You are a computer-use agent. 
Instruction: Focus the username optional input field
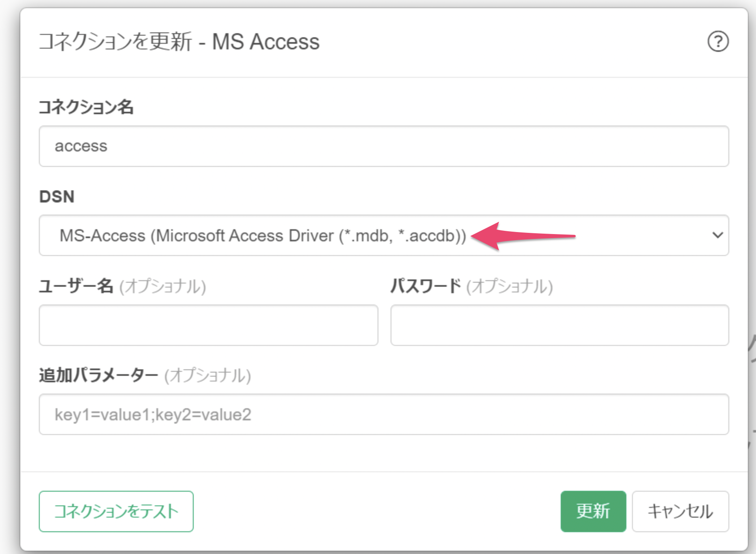coord(209,325)
